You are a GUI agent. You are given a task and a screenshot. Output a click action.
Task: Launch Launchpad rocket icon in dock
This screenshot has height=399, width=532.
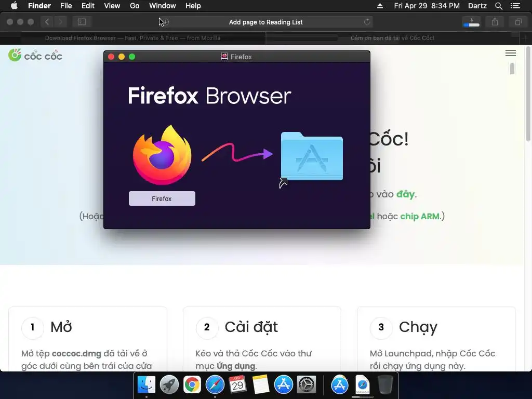169,384
